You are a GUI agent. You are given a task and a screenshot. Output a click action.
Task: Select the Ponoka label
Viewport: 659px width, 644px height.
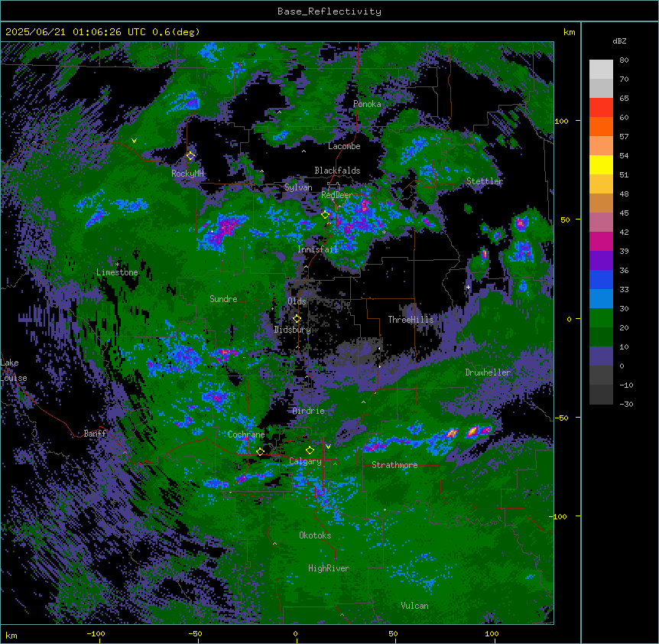click(367, 104)
